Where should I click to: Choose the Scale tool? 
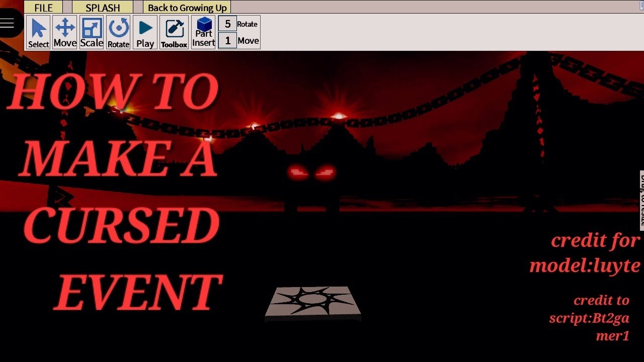point(92,33)
